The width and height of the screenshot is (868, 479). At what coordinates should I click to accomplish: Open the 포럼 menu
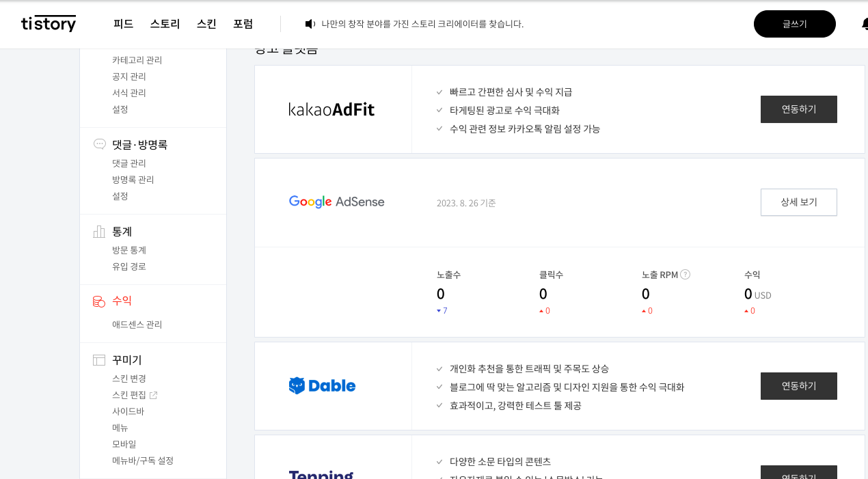click(x=243, y=24)
